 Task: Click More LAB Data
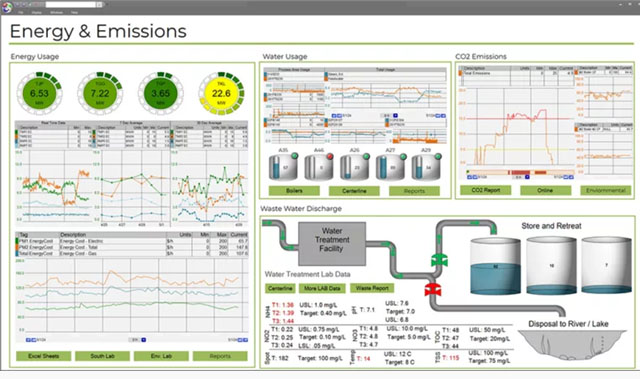pyautogui.click(x=322, y=288)
